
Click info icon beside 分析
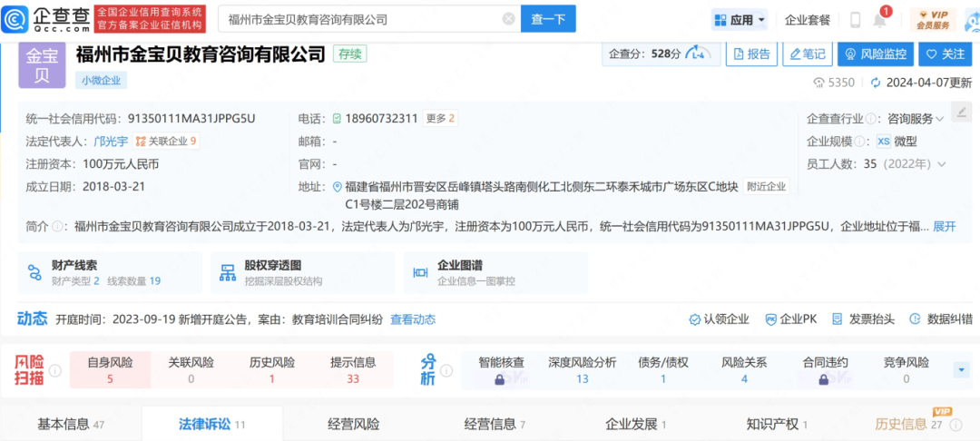[446, 370]
